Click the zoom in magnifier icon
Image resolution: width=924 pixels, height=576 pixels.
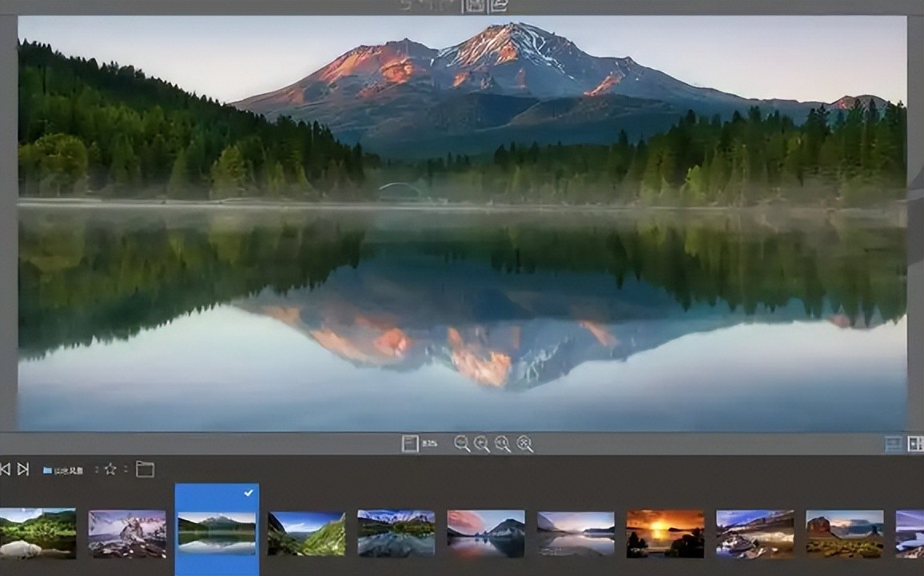point(482,444)
